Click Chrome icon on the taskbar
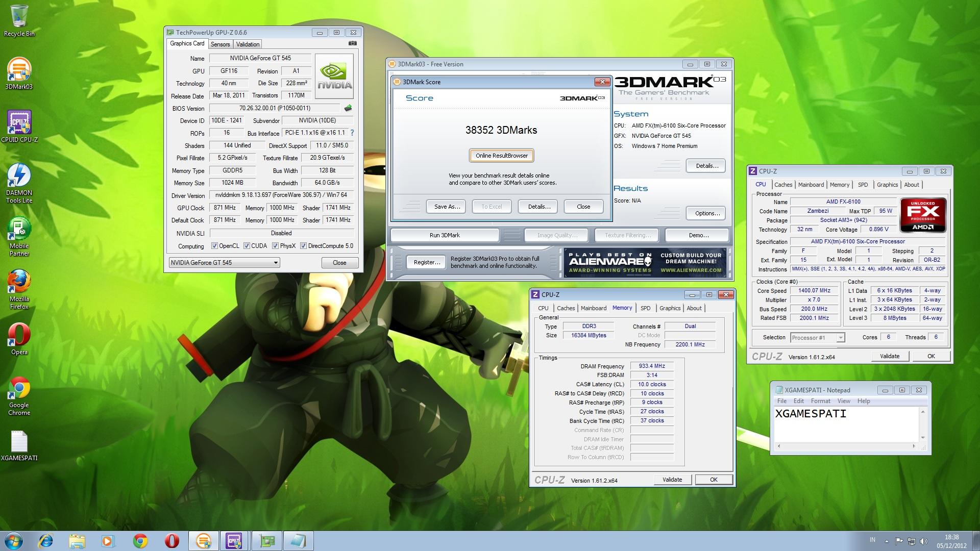The width and height of the screenshot is (980, 551). [140, 541]
